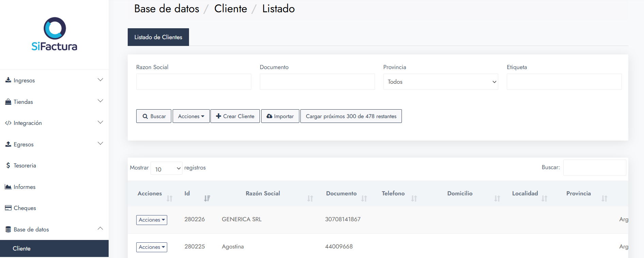Click the Ingresos download icon in sidebar
The height and width of the screenshot is (258, 644).
click(8, 80)
